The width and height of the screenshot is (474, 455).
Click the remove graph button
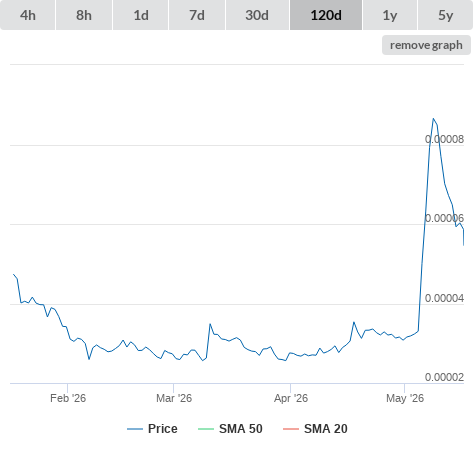coord(426,45)
